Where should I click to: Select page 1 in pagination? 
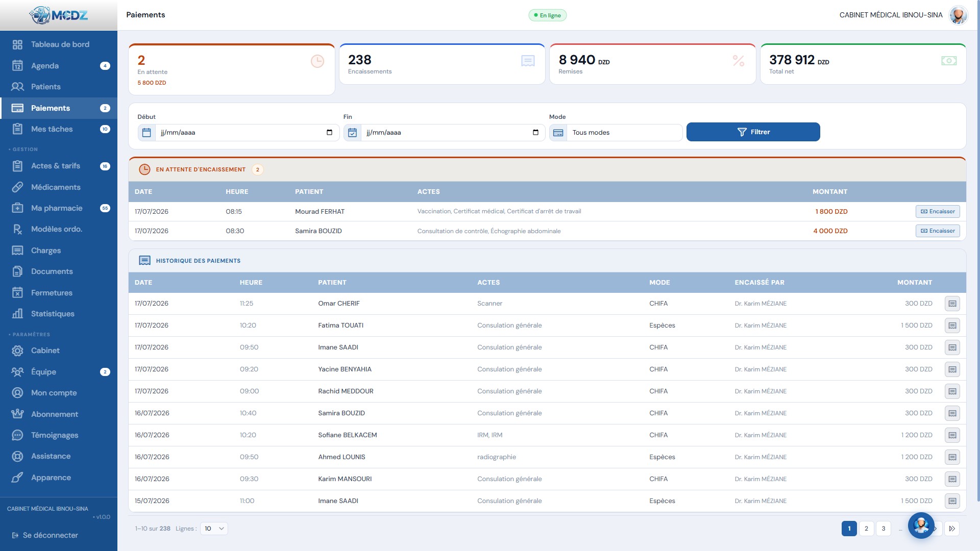849,529
